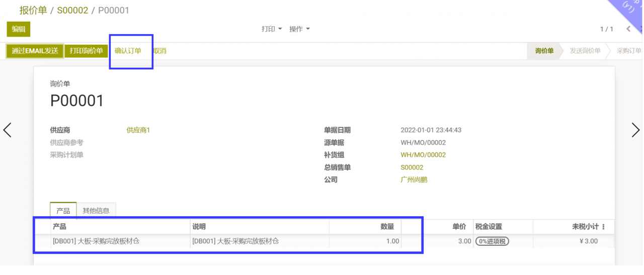
Task: Open 补货组 link WH/MO/00002
Action: [x=423, y=155]
